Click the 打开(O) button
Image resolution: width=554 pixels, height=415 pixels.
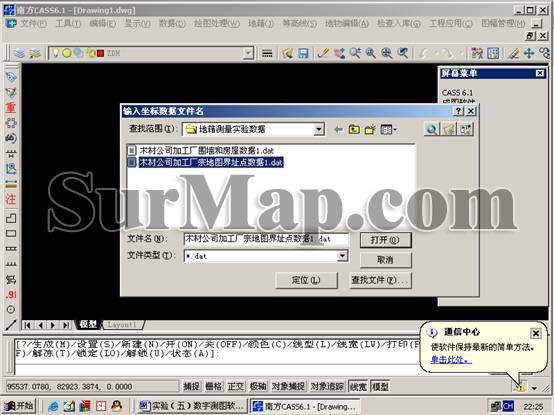(385, 240)
